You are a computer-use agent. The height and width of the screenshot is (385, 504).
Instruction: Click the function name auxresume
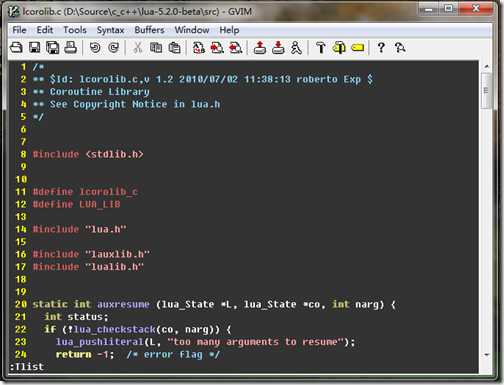pos(123,304)
